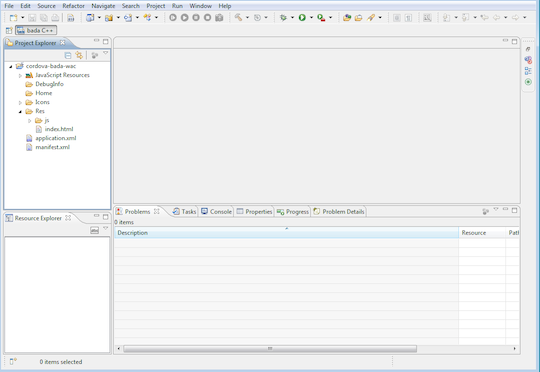
Task: Open the Run button dropdown arrow
Action: (x=311, y=18)
